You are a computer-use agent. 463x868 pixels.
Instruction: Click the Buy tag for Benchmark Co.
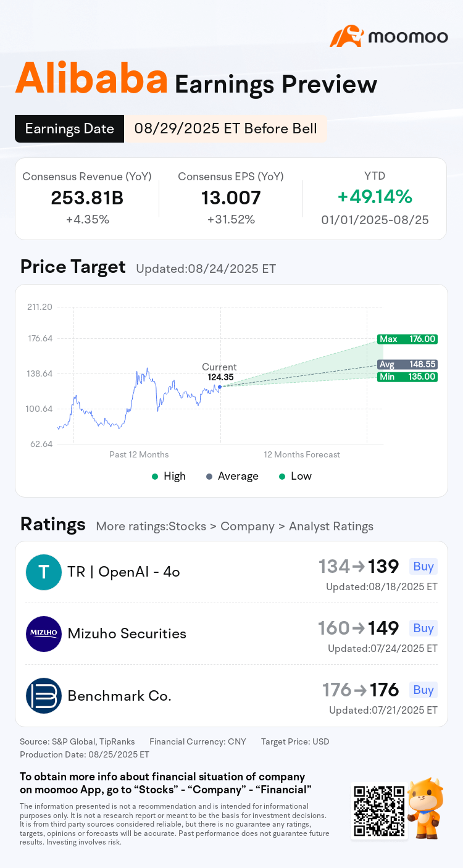(x=423, y=690)
